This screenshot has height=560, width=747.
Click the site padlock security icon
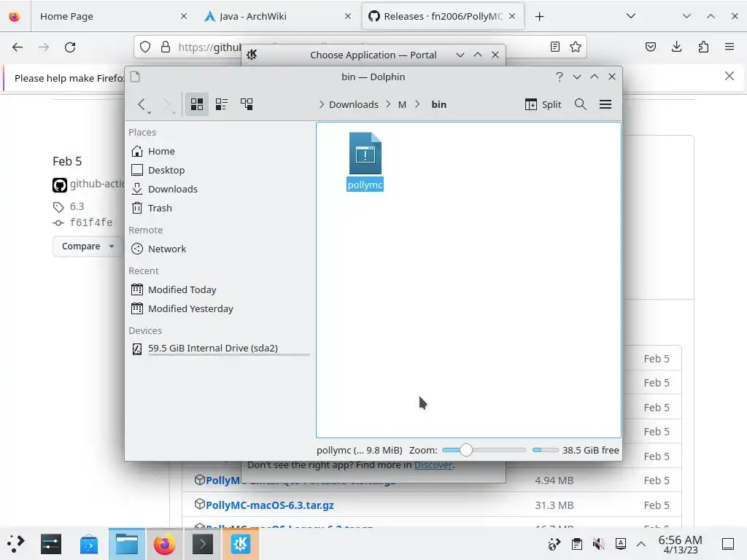coord(166,47)
